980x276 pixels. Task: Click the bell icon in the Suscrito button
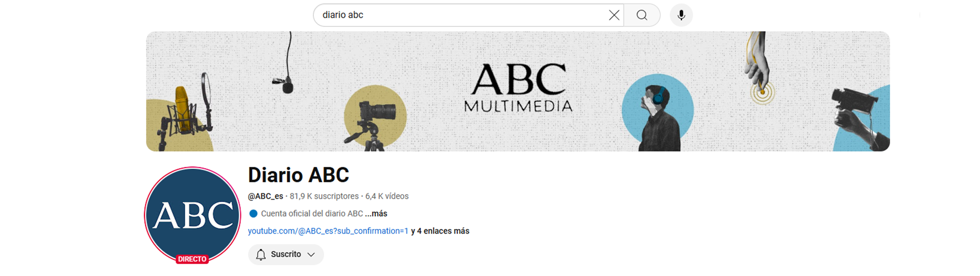261,255
